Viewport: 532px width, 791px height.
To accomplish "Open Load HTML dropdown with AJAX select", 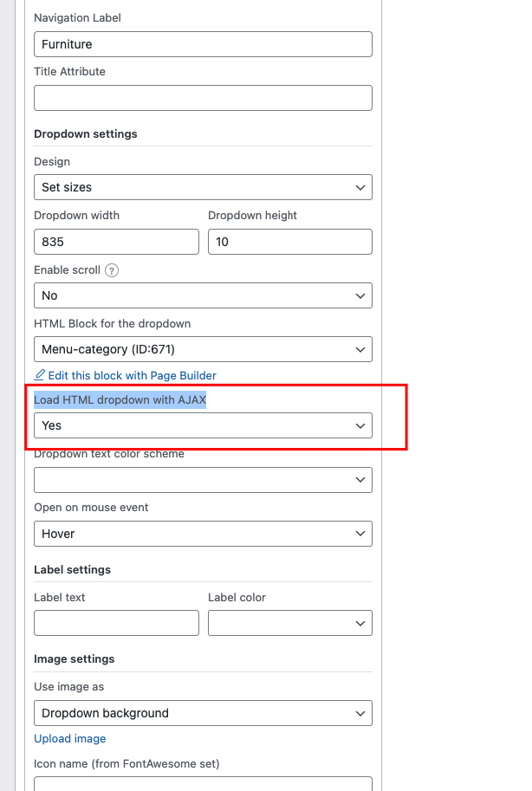I will [203, 425].
